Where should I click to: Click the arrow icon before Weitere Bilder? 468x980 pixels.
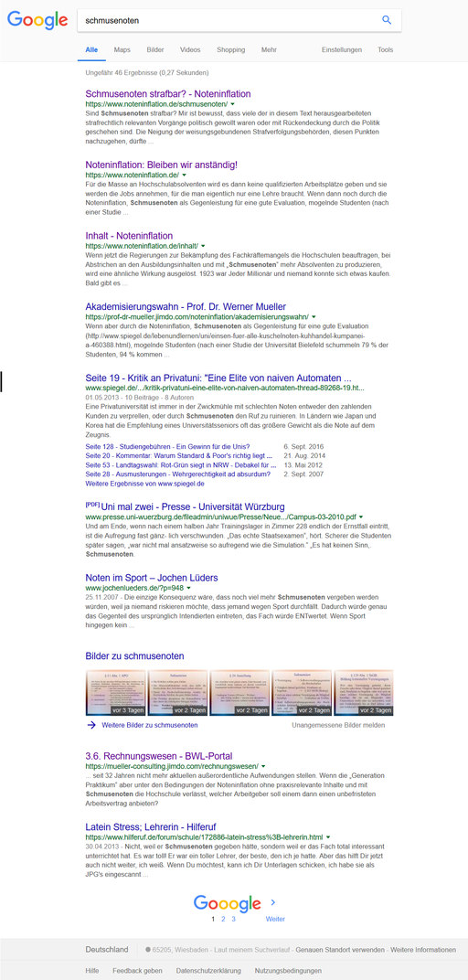pyautogui.click(x=91, y=725)
